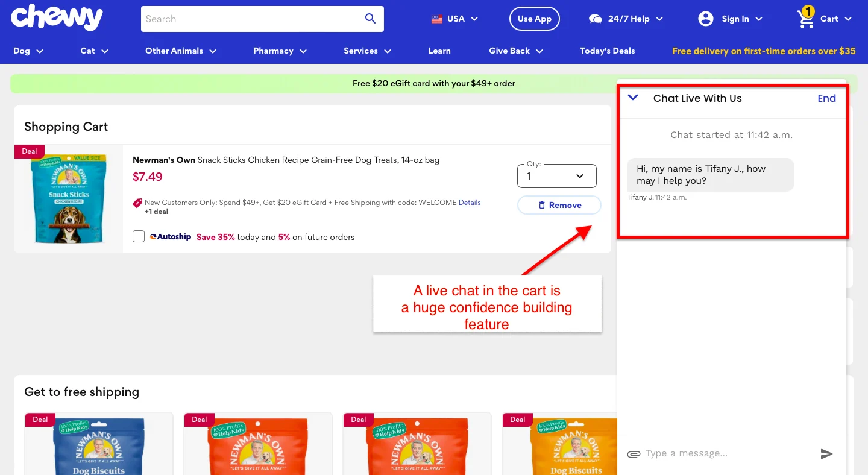Open the Services menu
The width and height of the screenshot is (868, 475).
tap(368, 51)
